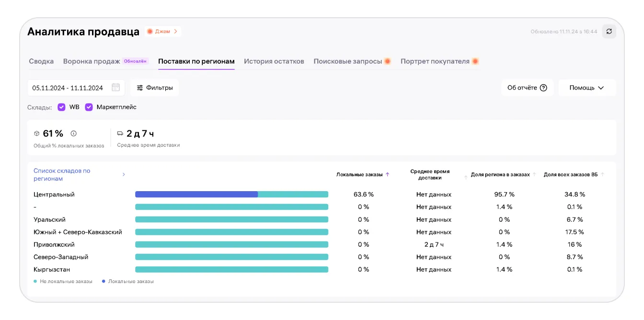Viewport: 644px width, 320px height.
Task: Open the История остатков tab
Action: [x=274, y=61]
